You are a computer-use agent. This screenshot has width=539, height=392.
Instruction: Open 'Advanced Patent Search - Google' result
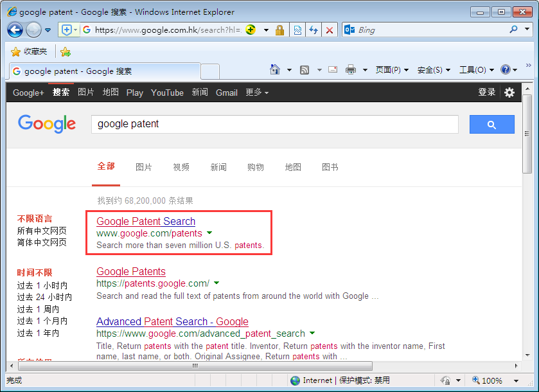pos(172,321)
